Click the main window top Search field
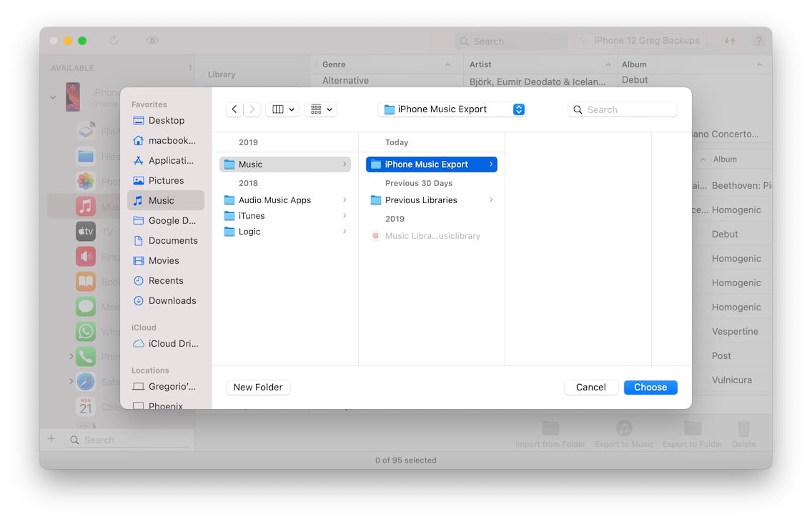The width and height of the screenshot is (812, 522). coord(511,41)
